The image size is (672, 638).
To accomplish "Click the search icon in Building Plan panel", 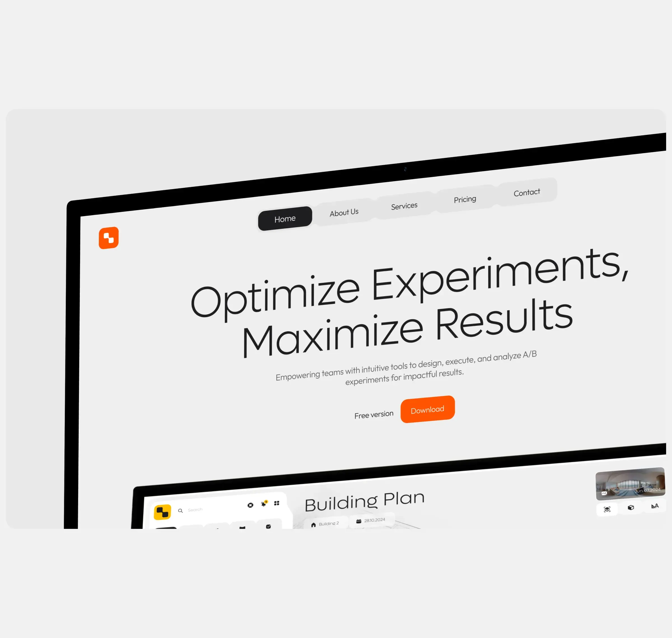I will coord(180,511).
